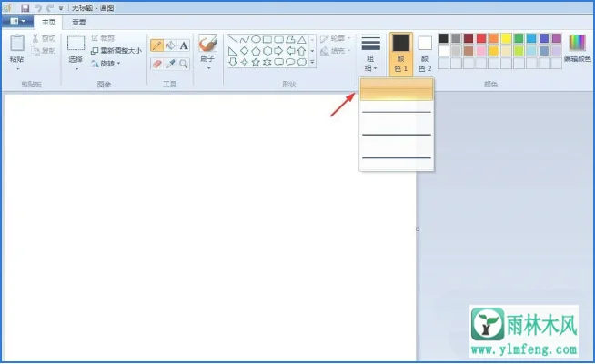Select the Text tool

tap(184, 45)
